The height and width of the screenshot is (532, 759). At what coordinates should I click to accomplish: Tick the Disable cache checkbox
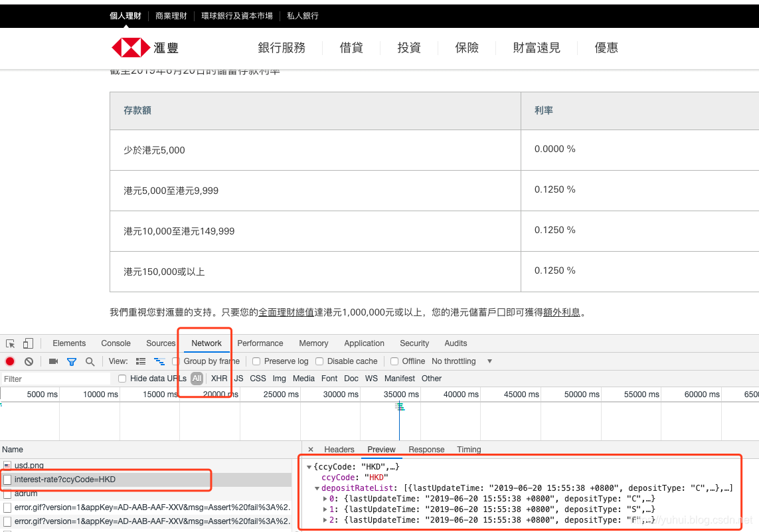click(x=319, y=361)
